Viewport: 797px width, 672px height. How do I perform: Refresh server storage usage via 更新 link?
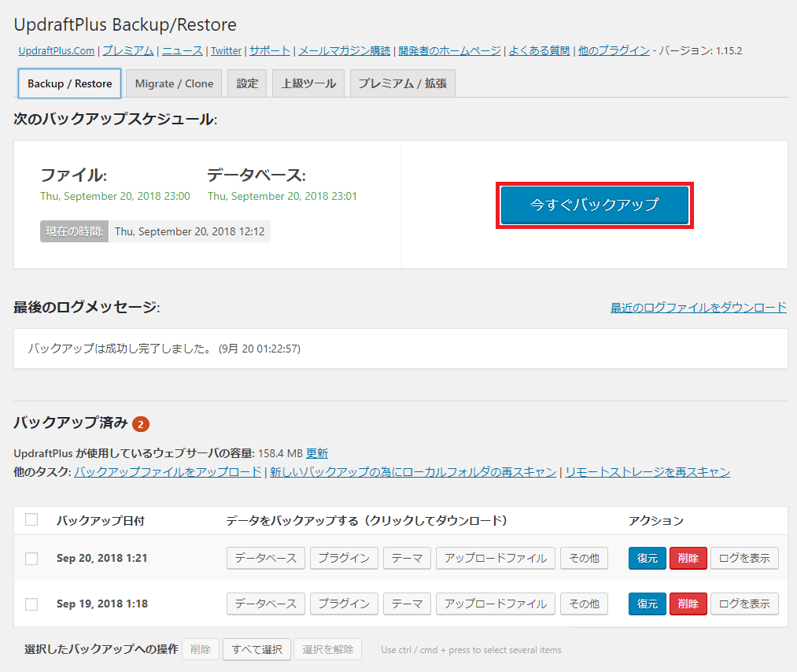319,452
